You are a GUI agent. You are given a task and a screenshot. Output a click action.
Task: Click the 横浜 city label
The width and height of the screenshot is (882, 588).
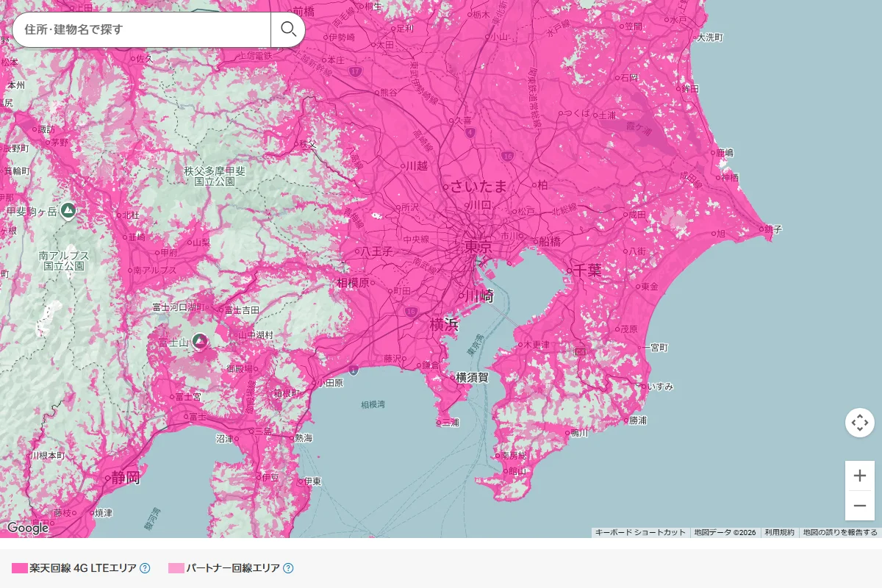point(445,323)
